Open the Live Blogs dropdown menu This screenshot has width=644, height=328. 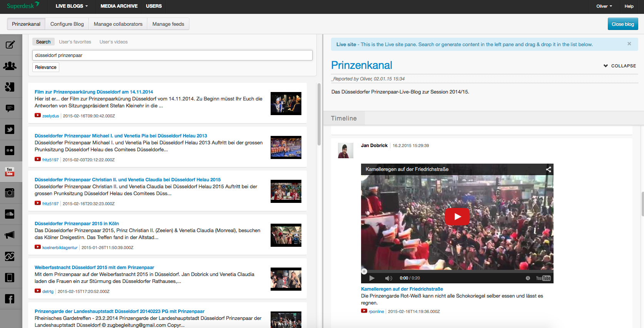(72, 6)
